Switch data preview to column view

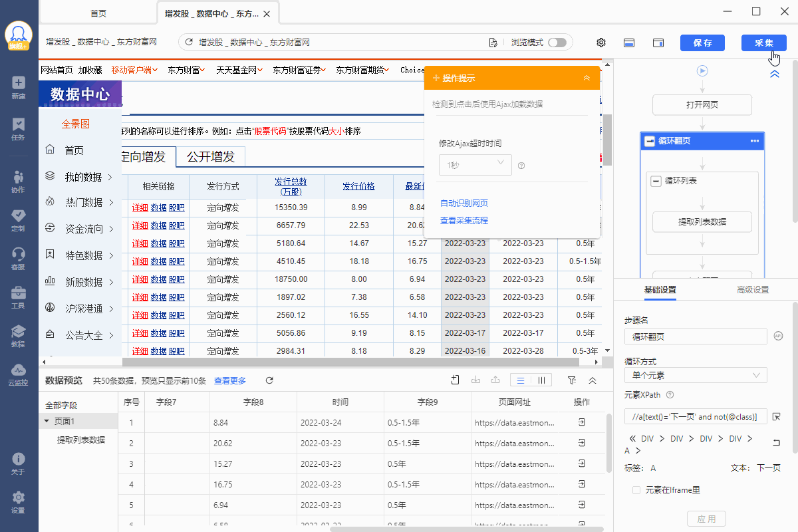pos(541,380)
